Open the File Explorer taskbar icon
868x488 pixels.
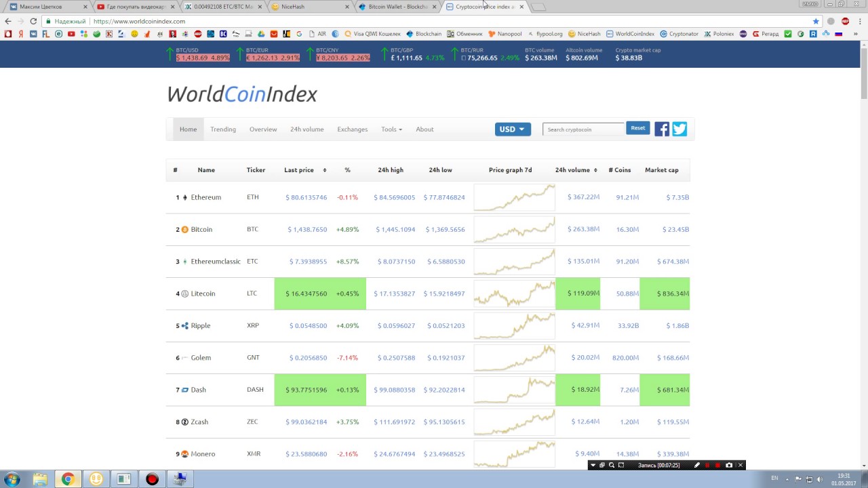pos(40,479)
